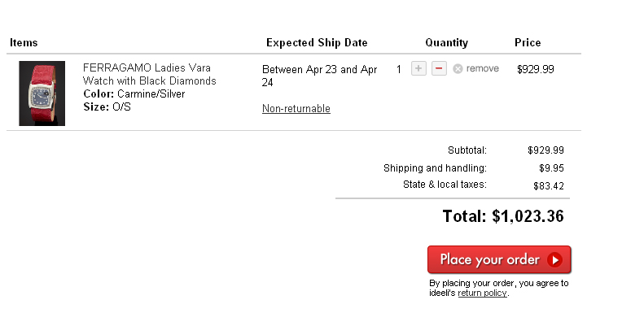The width and height of the screenshot is (644, 326).
Task: Click the Place your order button
Action: [499, 259]
